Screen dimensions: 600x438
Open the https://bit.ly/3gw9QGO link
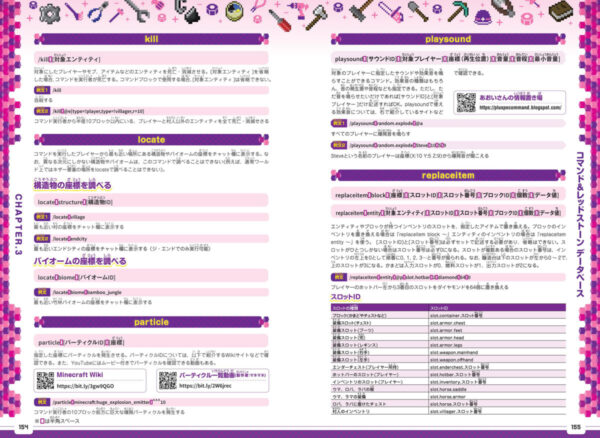pyautogui.click(x=85, y=386)
